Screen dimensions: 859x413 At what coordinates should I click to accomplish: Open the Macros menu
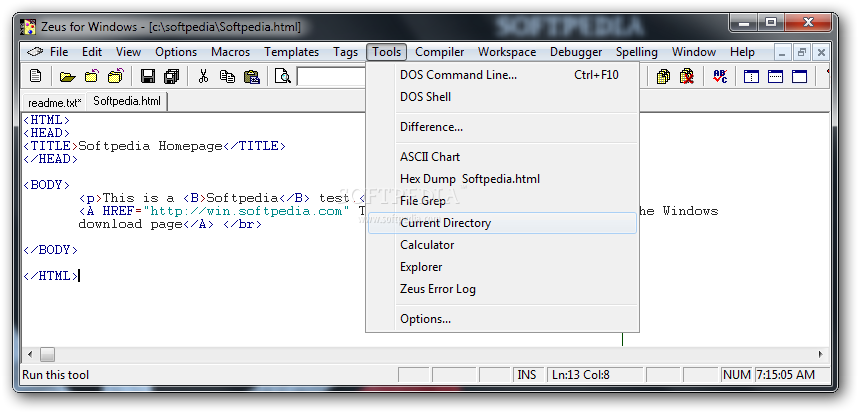point(231,52)
